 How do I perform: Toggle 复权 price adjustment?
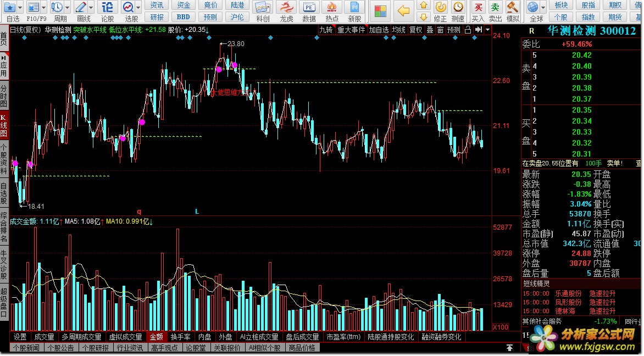[416, 30]
